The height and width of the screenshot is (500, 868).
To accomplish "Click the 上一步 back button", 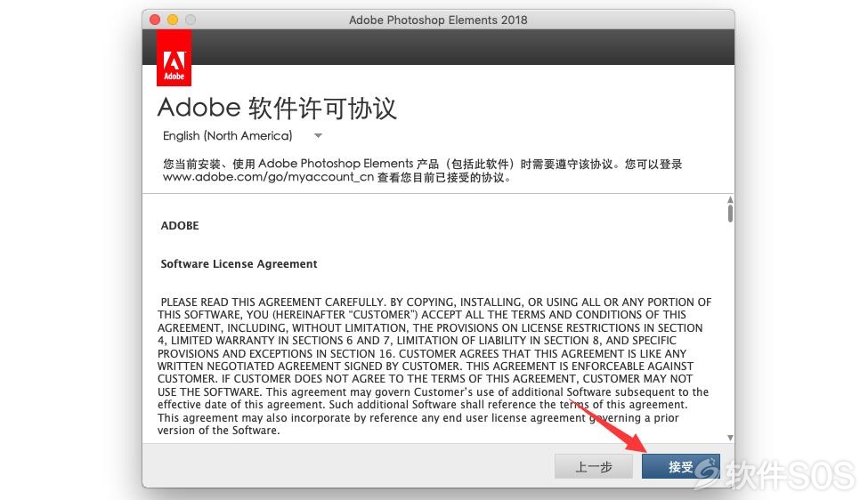I will 594,467.
